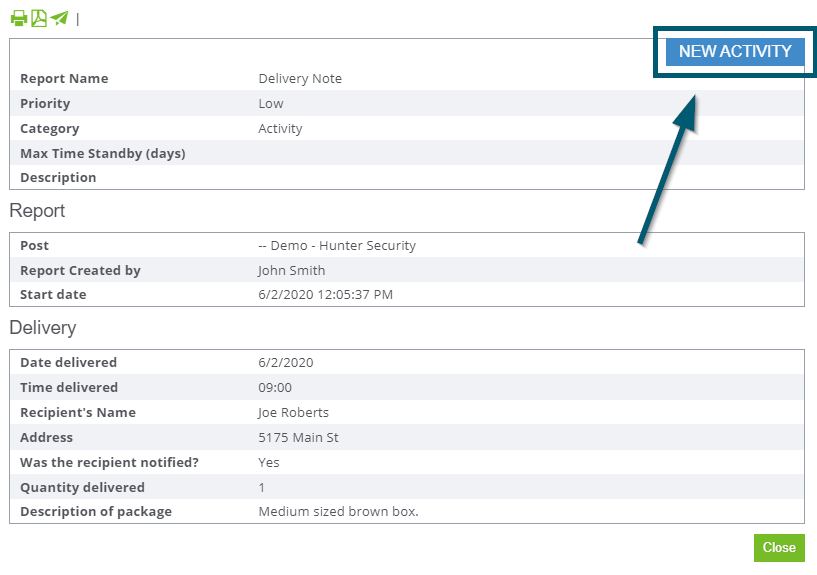This screenshot has height=575, width=817.
Task: Close the report with green Close button
Action: [x=779, y=547]
